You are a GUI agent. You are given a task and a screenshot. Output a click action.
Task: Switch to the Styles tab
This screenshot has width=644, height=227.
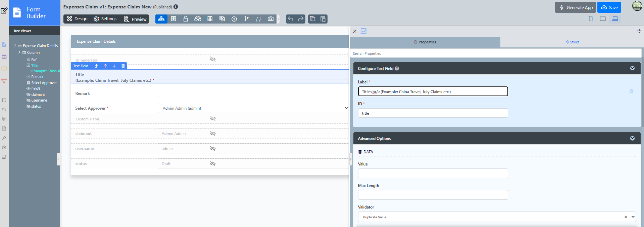(x=572, y=42)
